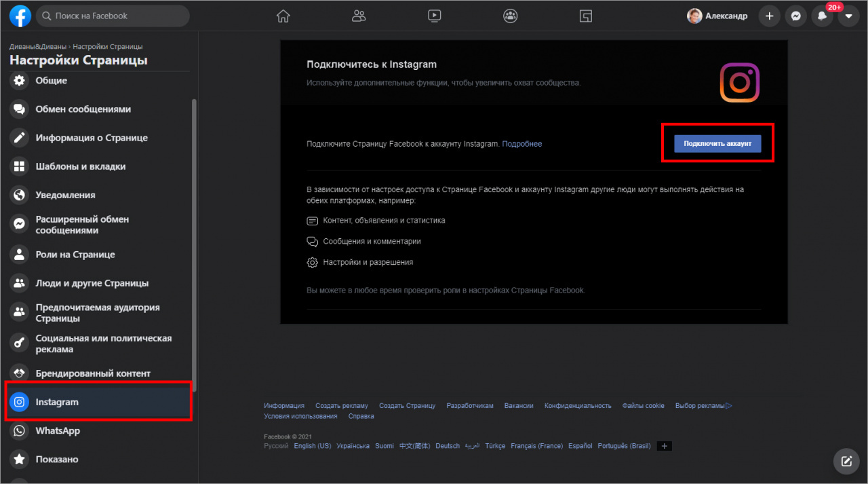
Task: Click the gear icon next to Общие
Action: [20, 81]
